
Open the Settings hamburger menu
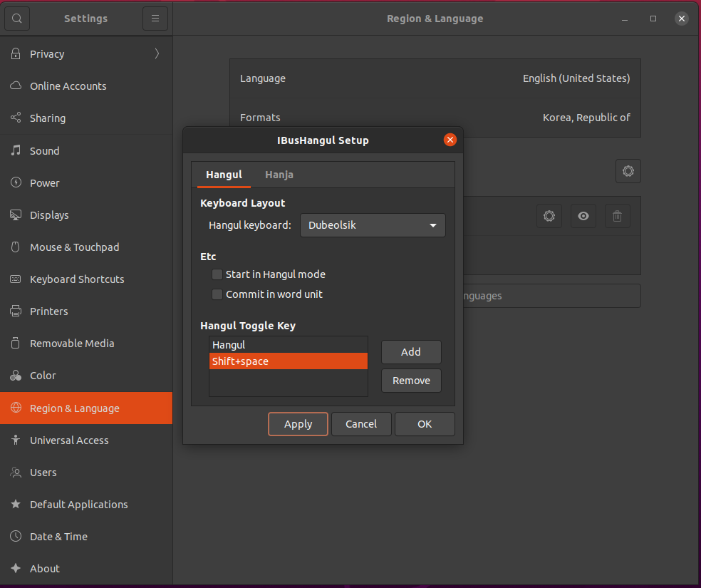[155, 19]
